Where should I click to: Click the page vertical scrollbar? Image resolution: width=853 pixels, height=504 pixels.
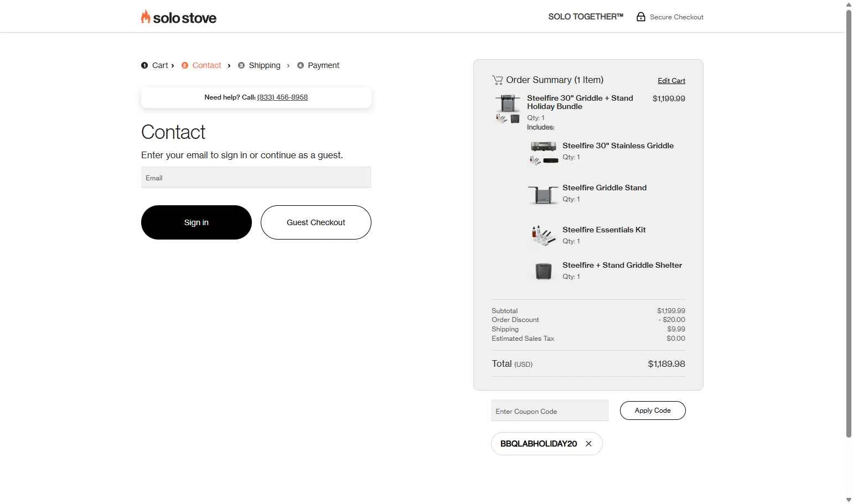point(849,224)
